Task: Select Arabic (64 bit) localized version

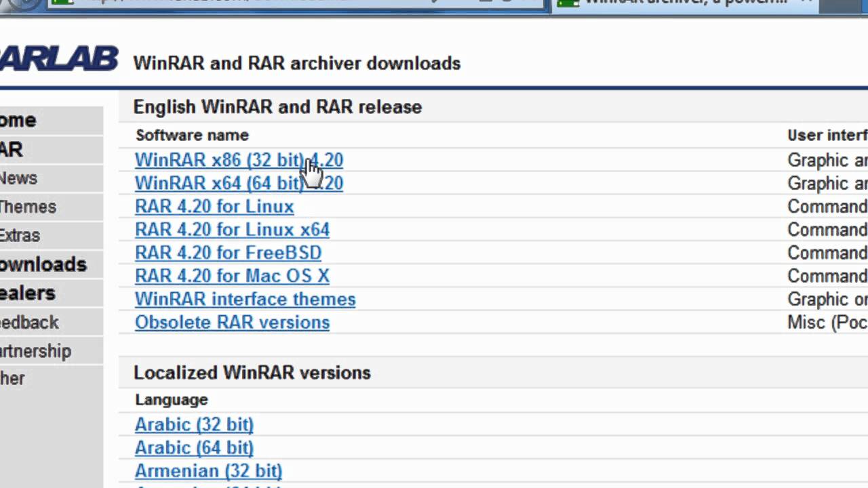Action: (x=194, y=447)
